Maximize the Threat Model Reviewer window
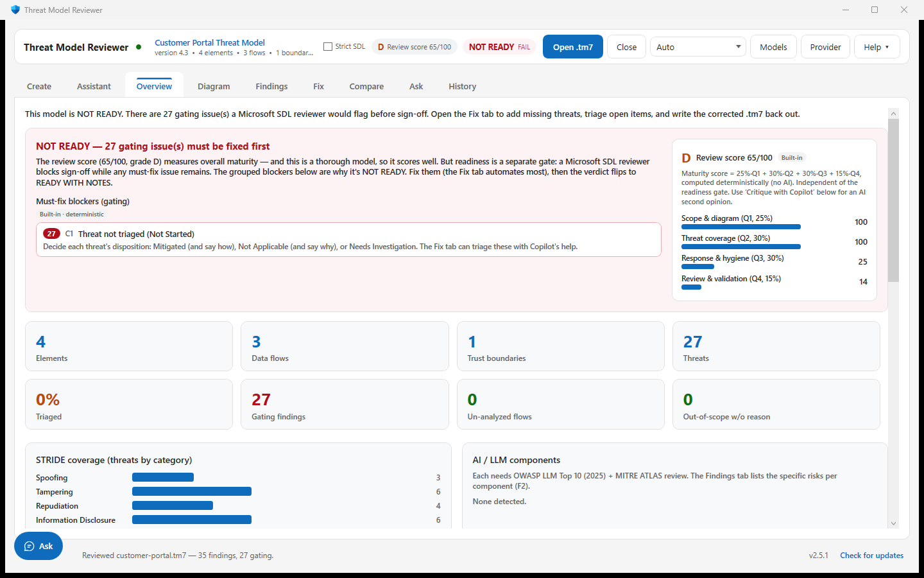The width and height of the screenshot is (924, 578). point(875,10)
